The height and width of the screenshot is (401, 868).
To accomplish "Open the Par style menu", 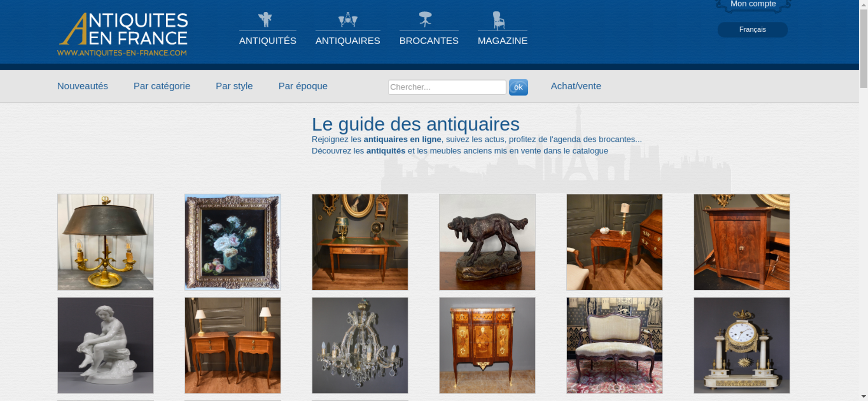I will pyautogui.click(x=234, y=86).
